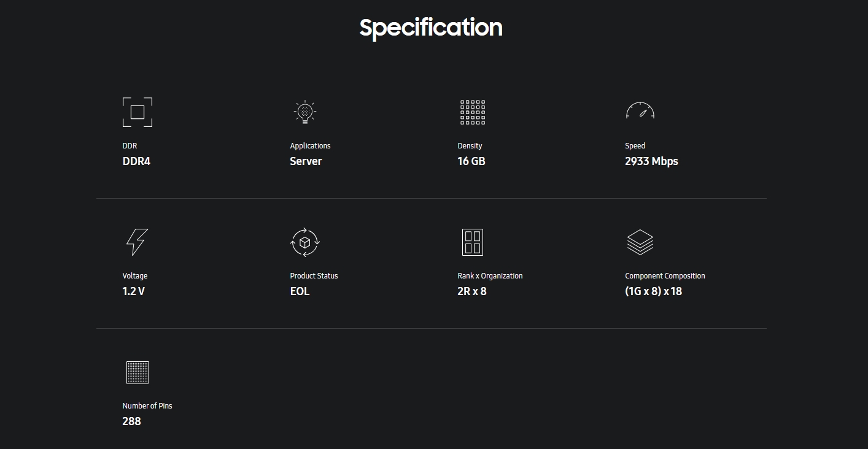868x449 pixels.
Task: Click the Applications lightbulb icon
Action: pyautogui.click(x=304, y=112)
